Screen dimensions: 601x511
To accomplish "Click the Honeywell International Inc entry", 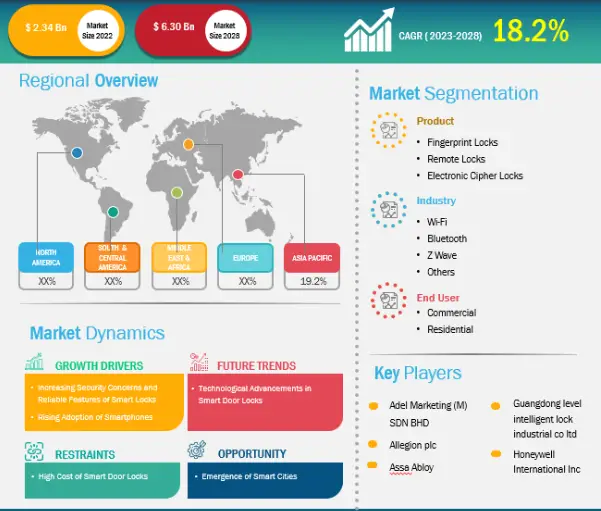I will tap(547, 462).
